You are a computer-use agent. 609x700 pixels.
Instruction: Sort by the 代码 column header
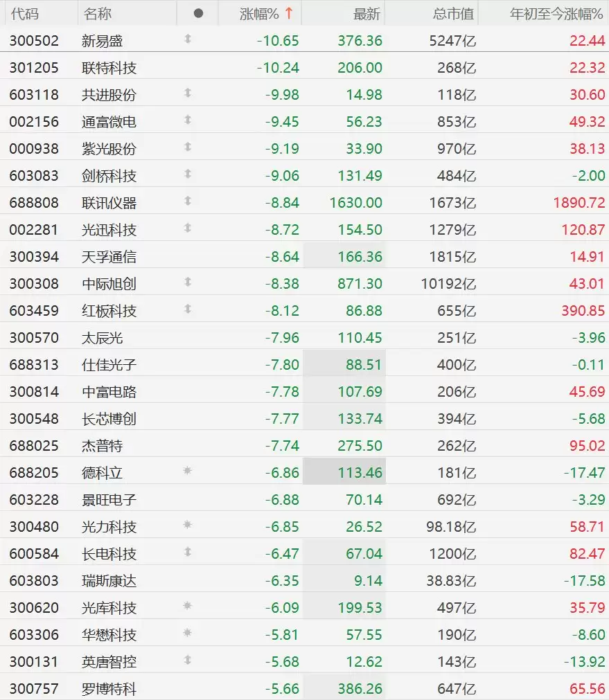tap(24, 14)
